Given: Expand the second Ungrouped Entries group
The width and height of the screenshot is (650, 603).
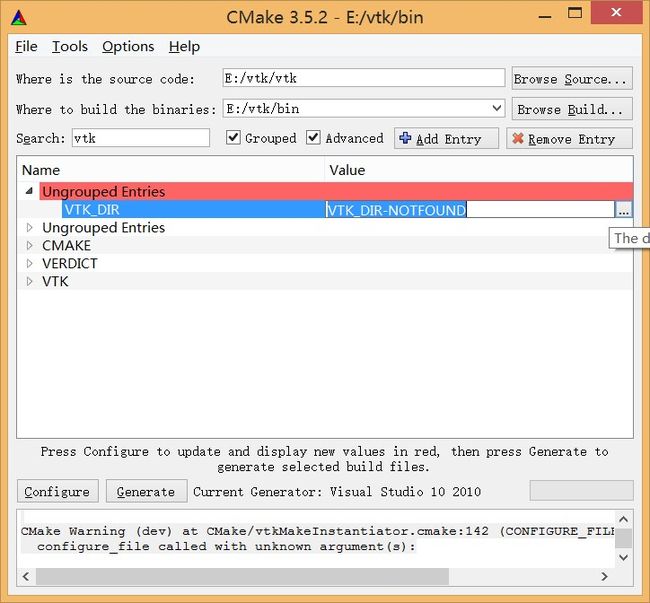Looking at the screenshot, I should [29, 227].
